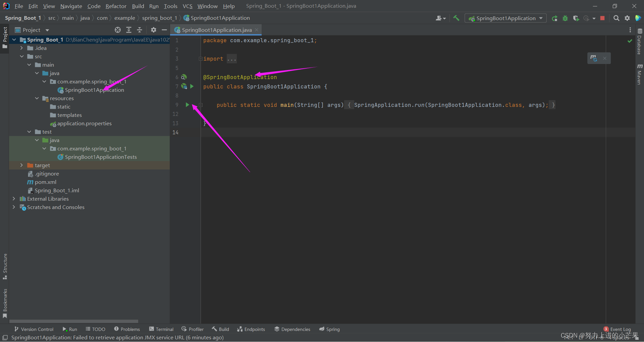The height and width of the screenshot is (342, 644).
Task: Dismiss the Maven floating notification
Action: click(x=605, y=58)
